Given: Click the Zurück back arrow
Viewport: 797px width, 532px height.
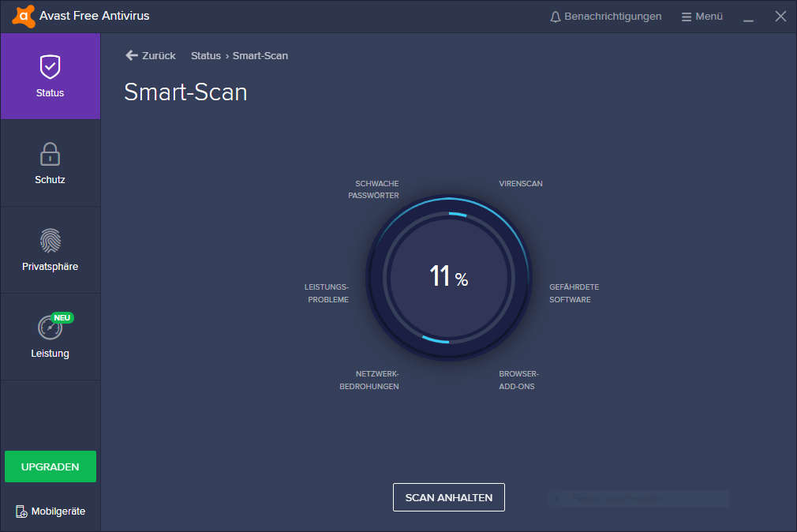Looking at the screenshot, I should [x=132, y=55].
